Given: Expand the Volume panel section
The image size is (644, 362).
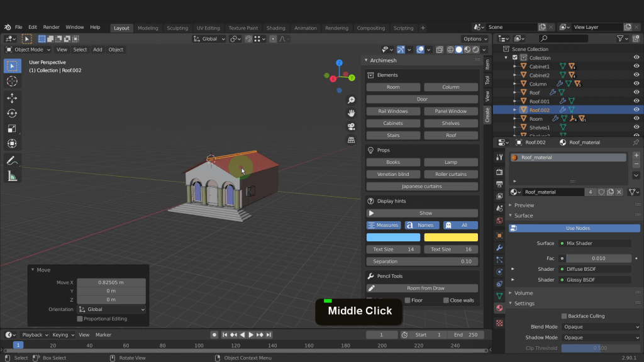Looking at the screenshot, I should tap(523, 293).
